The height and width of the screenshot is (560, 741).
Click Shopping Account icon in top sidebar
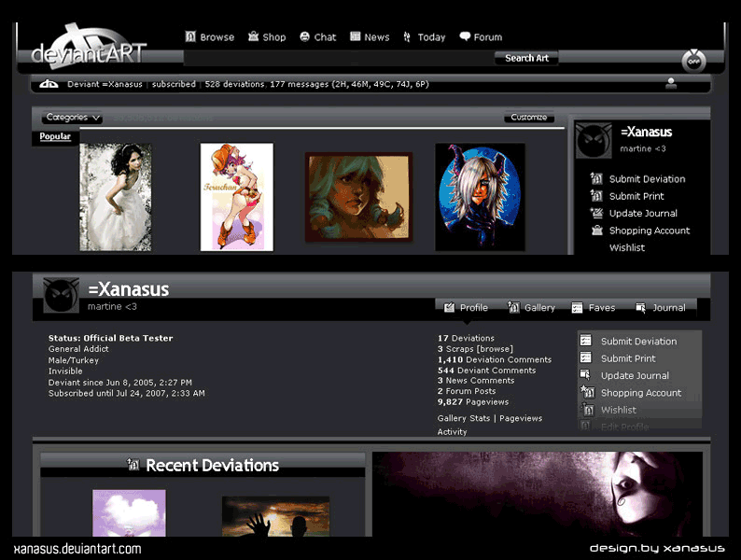tap(597, 231)
